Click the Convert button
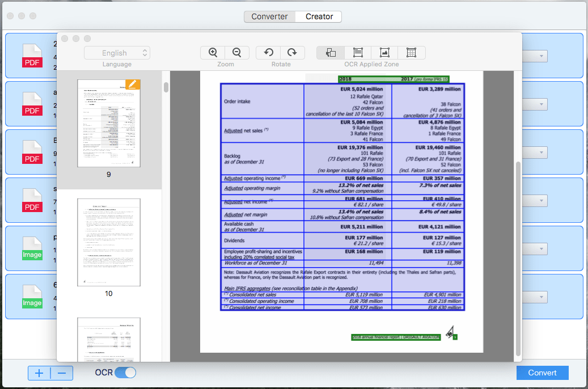 (542, 373)
